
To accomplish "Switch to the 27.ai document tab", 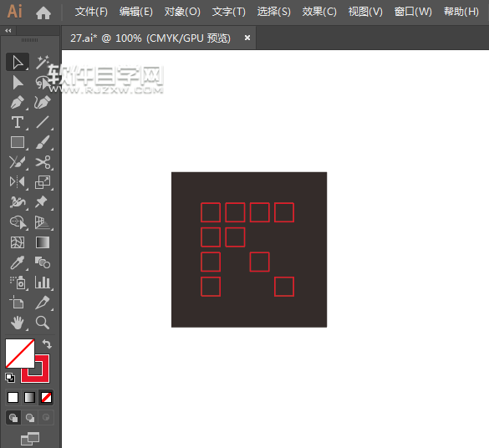I will tap(150, 38).
